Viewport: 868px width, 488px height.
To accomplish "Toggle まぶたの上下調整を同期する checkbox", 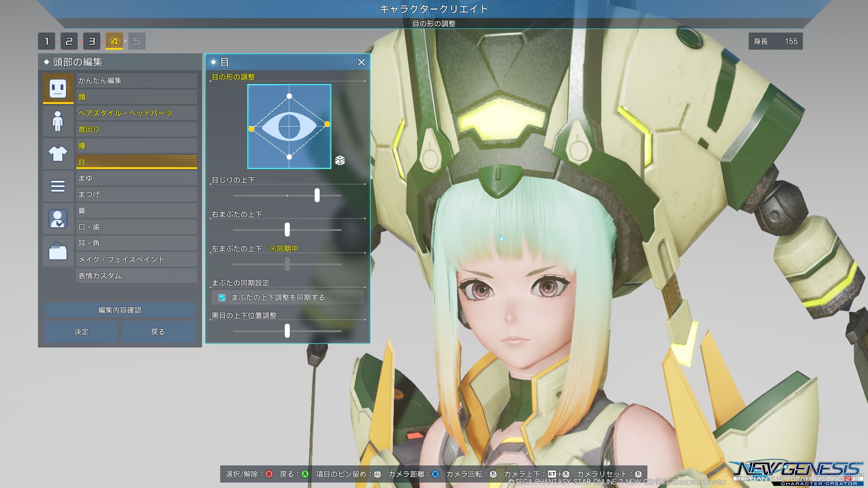I will [222, 297].
